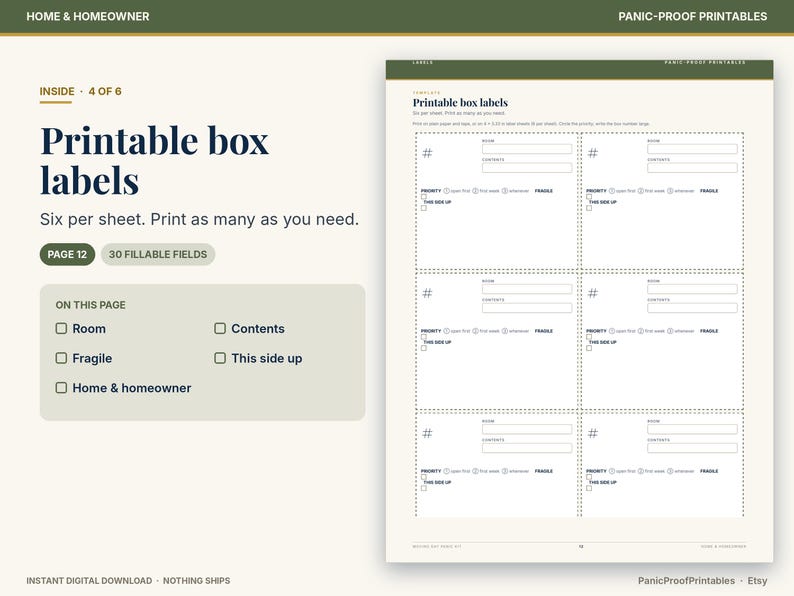The image size is (794, 596).
Task: Click the Printable box labels title inside the preview page
Action: 460,103
